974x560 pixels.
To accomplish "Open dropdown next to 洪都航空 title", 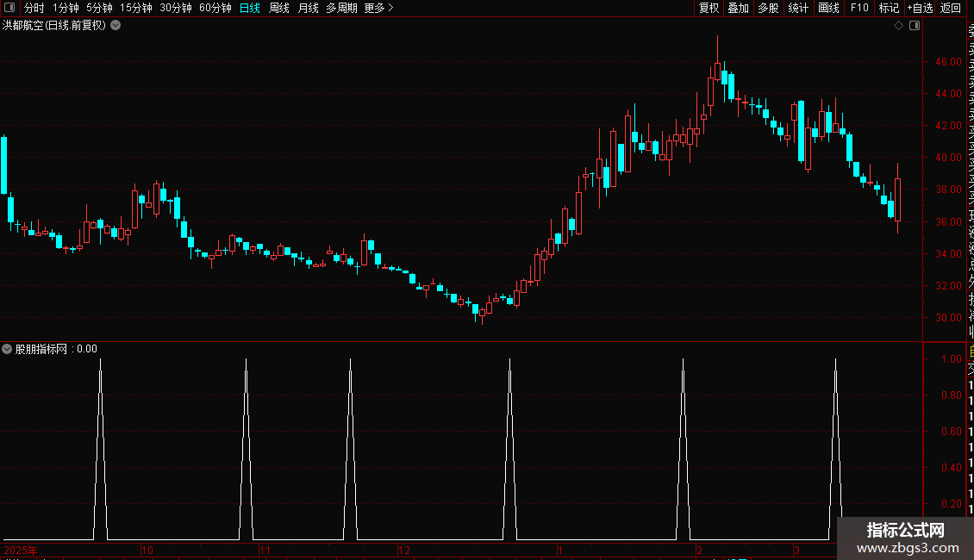I will coord(116,25).
